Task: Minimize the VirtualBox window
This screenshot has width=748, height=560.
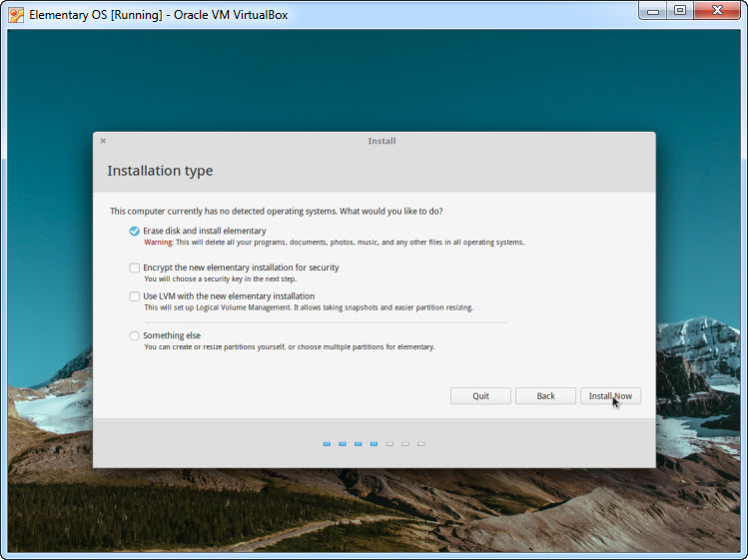Action: (x=652, y=11)
